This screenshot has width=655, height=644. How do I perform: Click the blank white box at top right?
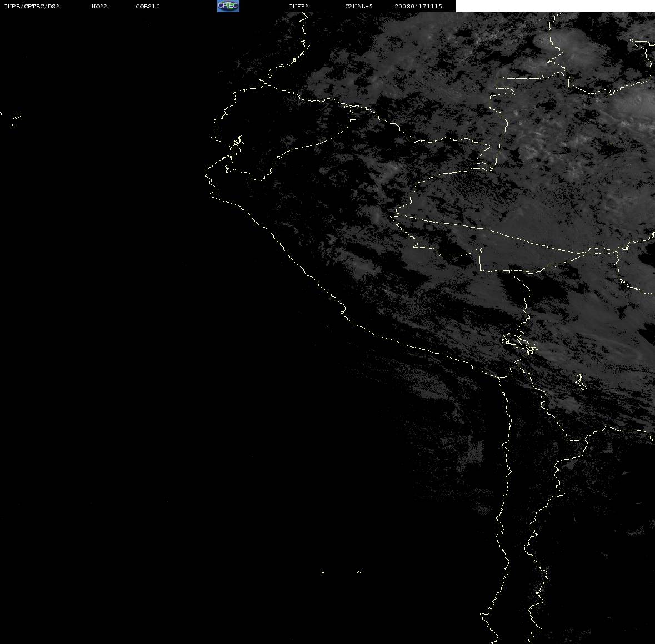pyautogui.click(x=555, y=6)
